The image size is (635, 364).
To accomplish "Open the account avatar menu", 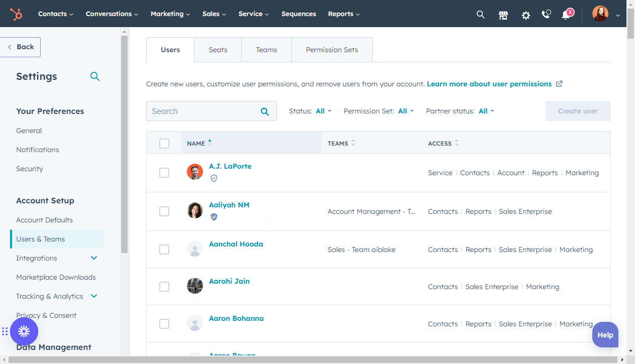I will 606,14.
